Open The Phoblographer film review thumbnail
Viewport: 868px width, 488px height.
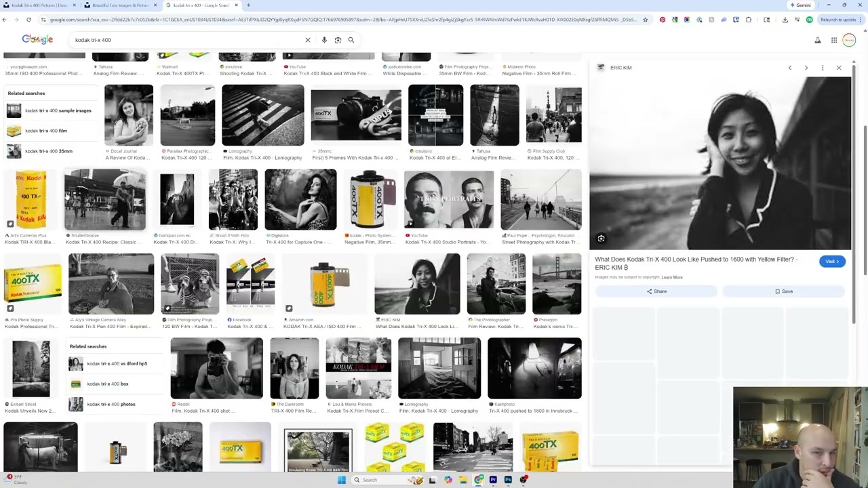pos(496,284)
